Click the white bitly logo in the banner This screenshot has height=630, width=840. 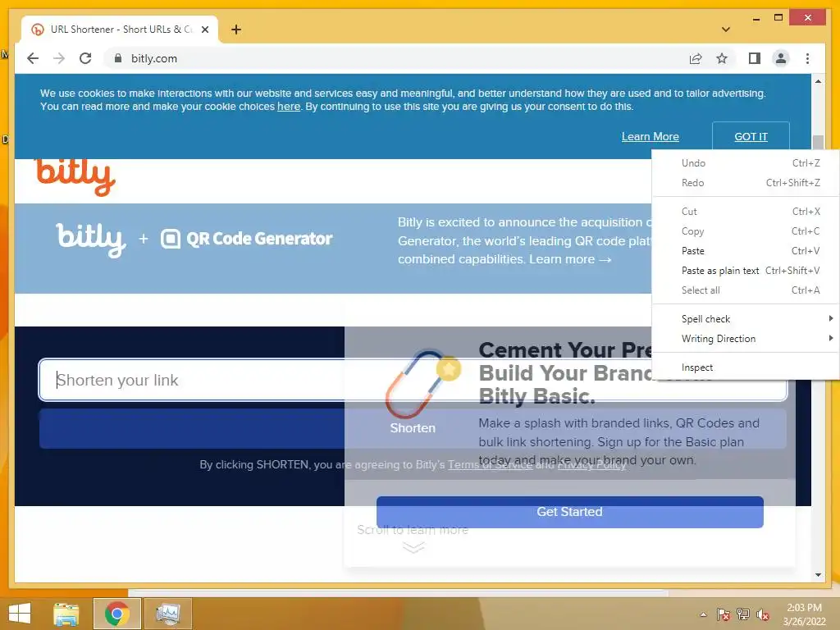[91, 240]
